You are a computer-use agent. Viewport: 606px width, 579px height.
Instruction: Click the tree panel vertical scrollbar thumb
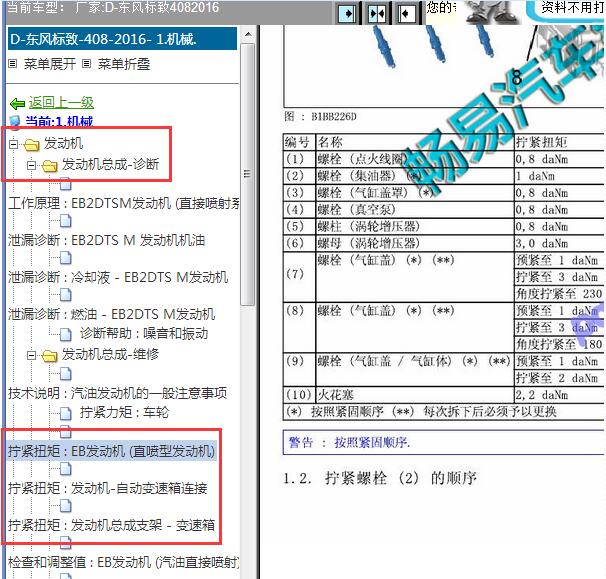248,174
